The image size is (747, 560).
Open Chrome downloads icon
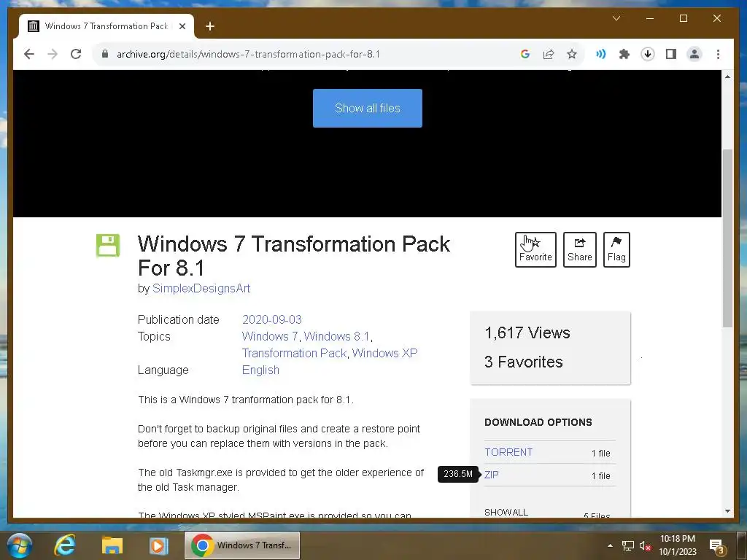click(648, 54)
